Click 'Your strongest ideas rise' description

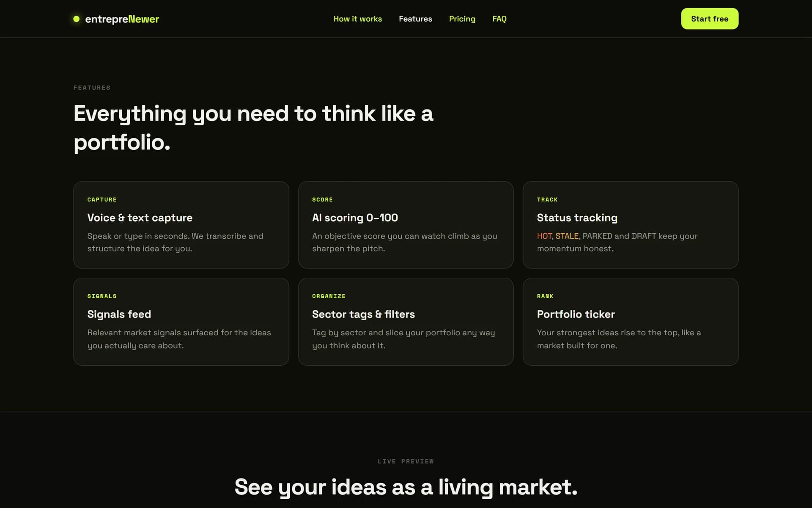tap(619, 339)
